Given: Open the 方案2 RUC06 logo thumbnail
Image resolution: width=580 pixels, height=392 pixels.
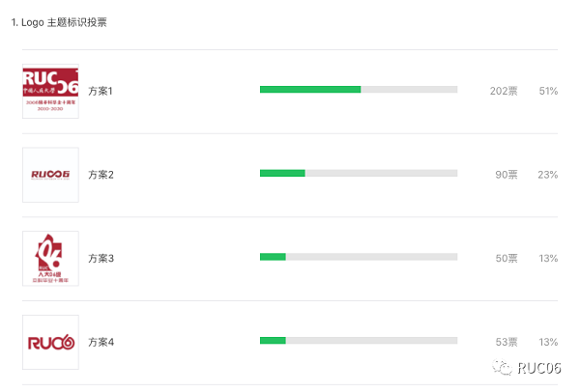Looking at the screenshot, I should [x=50, y=175].
